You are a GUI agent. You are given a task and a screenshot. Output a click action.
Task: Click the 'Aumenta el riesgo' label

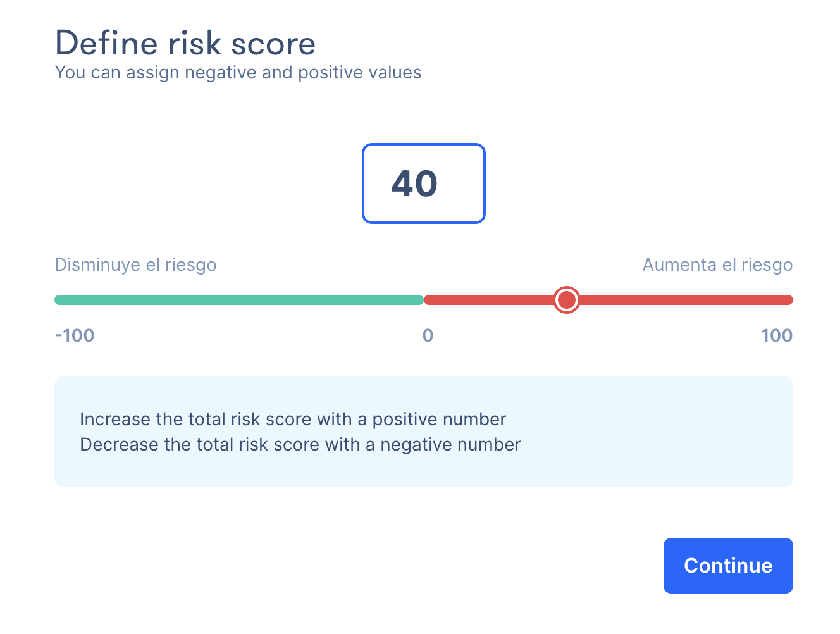pos(718,264)
